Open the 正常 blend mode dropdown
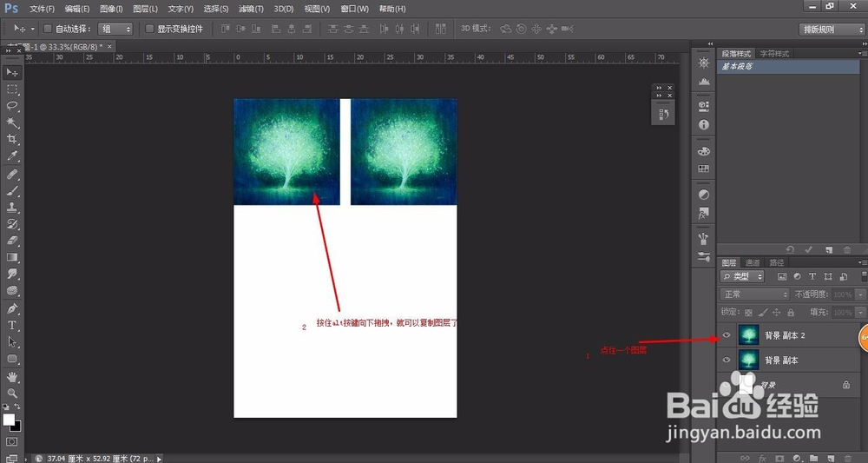868x463 pixels. coord(754,294)
